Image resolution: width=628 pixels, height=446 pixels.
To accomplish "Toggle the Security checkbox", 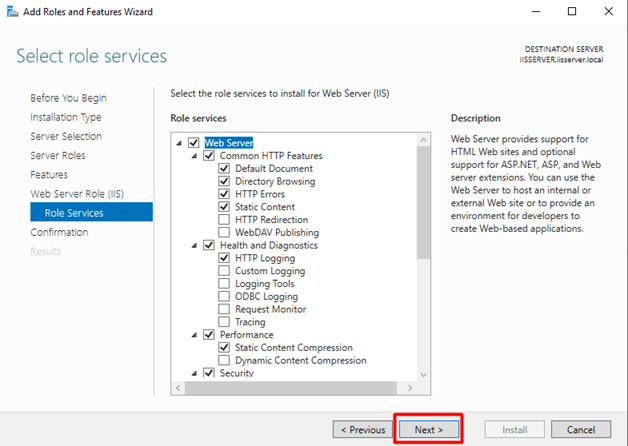I will 209,373.
